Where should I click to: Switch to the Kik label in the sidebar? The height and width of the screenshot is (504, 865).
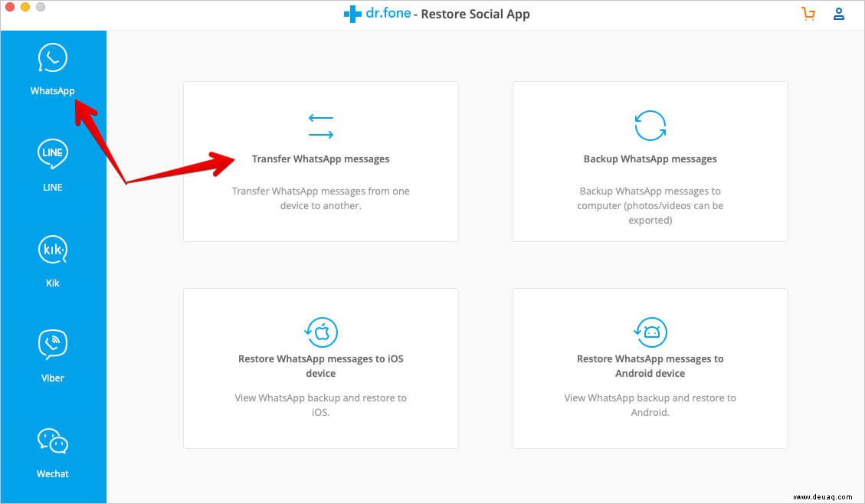tap(52, 283)
